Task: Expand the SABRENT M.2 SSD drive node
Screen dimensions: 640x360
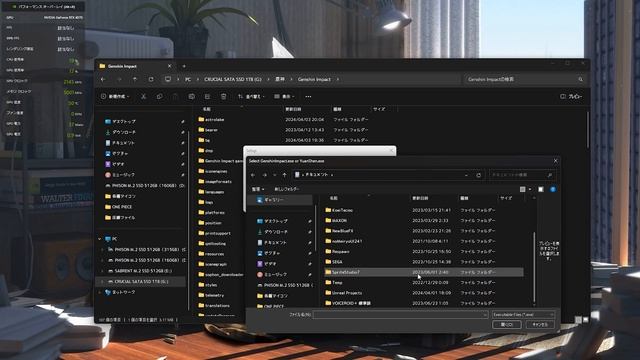Action: (x=102, y=271)
